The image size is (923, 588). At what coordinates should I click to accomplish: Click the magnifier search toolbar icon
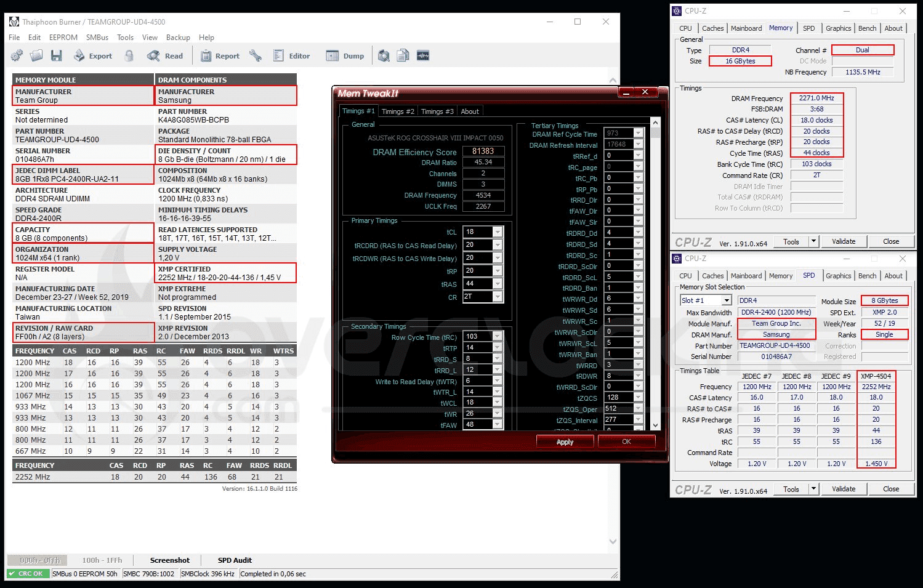384,56
